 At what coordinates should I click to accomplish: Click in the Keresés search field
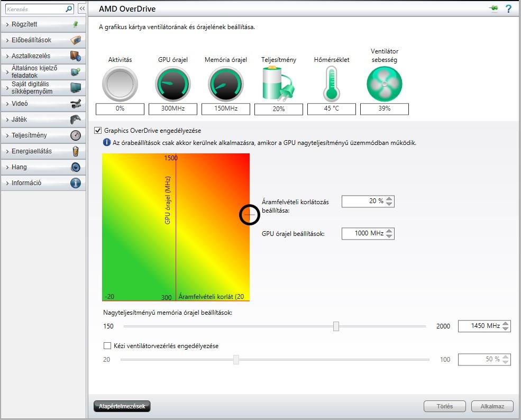pos(35,9)
